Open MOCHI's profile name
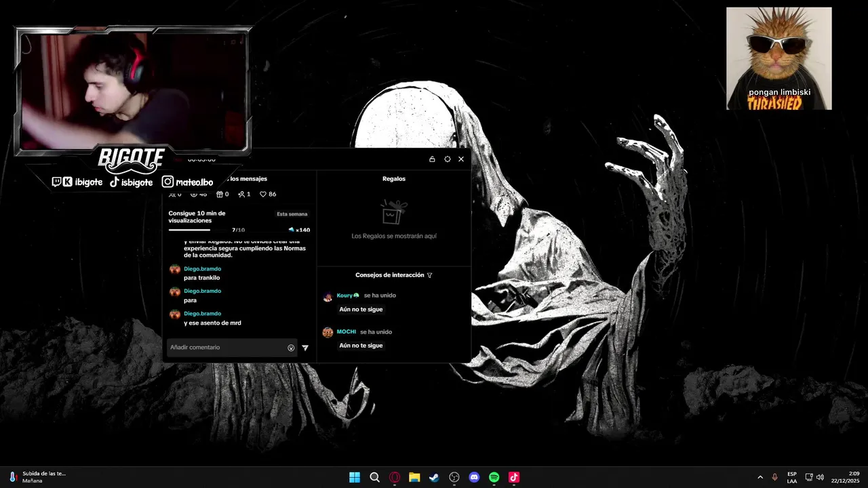The width and height of the screenshot is (868, 488). (346, 332)
